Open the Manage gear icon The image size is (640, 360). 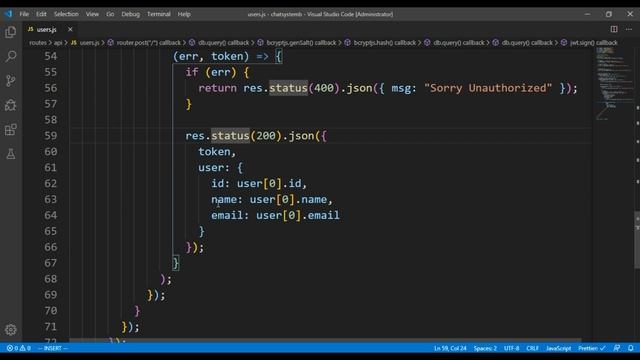point(11,329)
